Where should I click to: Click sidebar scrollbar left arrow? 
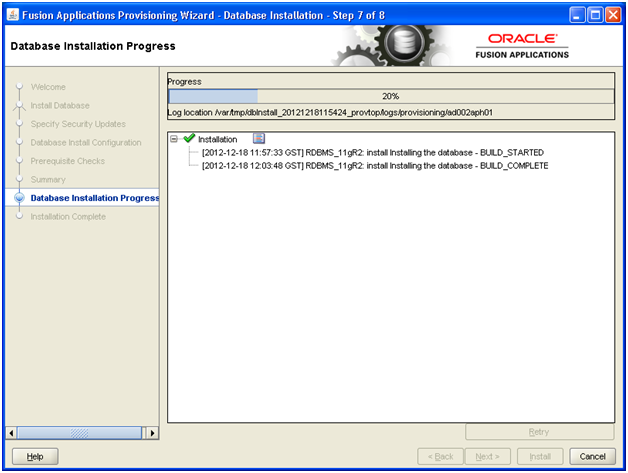click(11, 433)
